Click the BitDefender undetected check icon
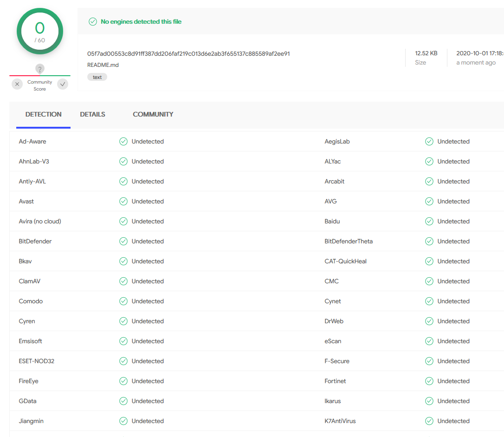 pyautogui.click(x=123, y=241)
